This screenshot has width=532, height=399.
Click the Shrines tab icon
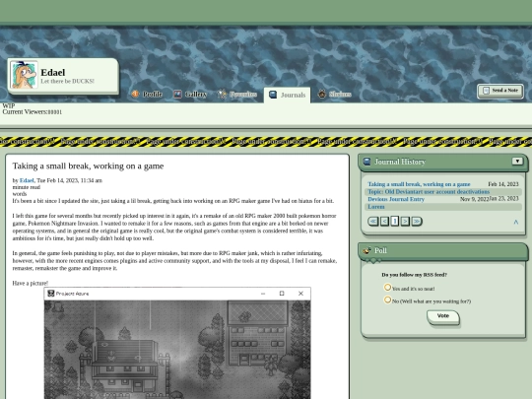click(322, 94)
